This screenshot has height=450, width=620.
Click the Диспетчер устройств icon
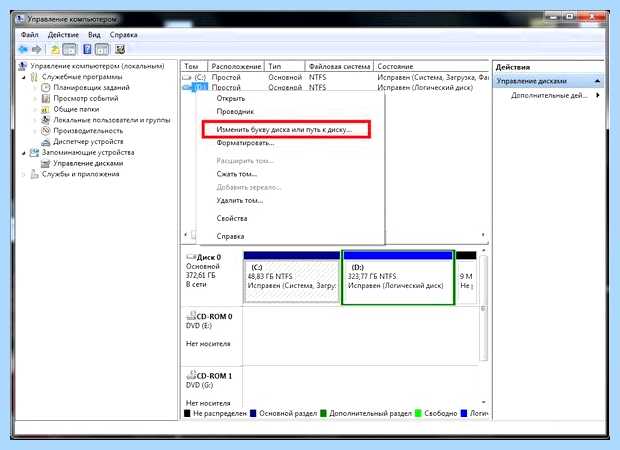point(46,142)
